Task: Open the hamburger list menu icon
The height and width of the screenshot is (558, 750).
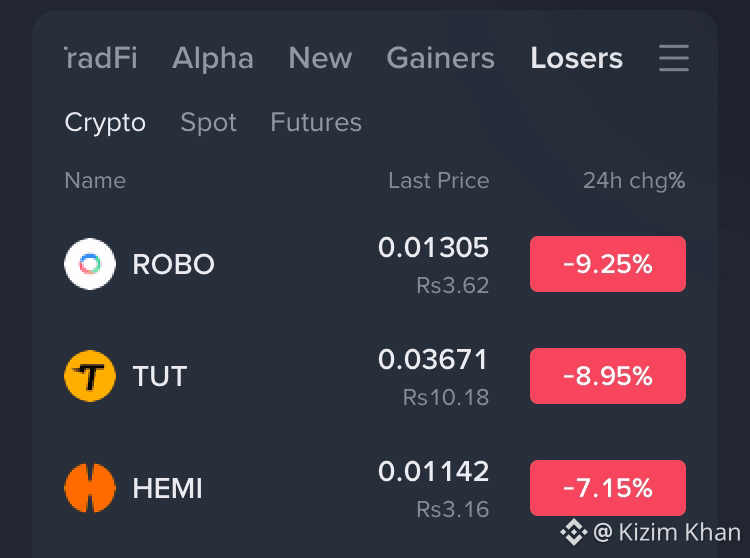Action: click(x=673, y=58)
